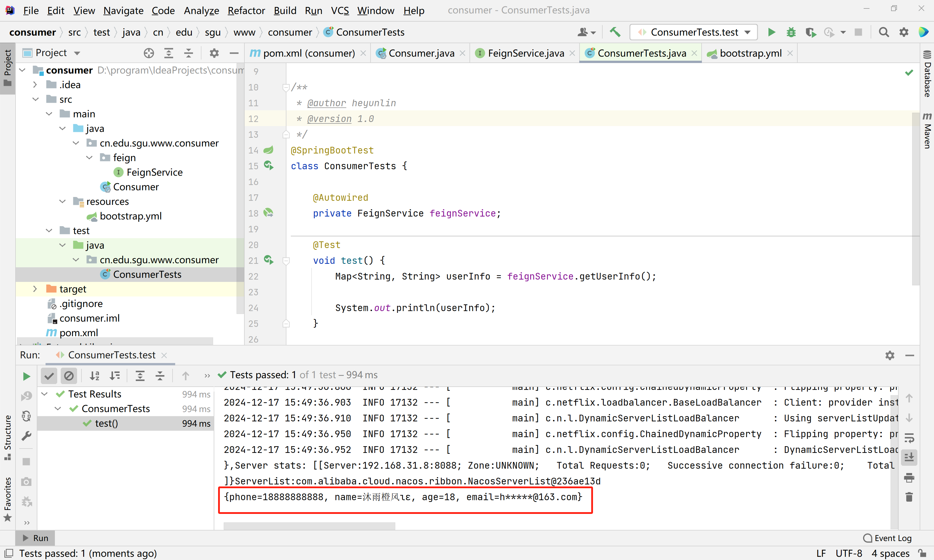Open the Maven tool window sidebar button

927,130
